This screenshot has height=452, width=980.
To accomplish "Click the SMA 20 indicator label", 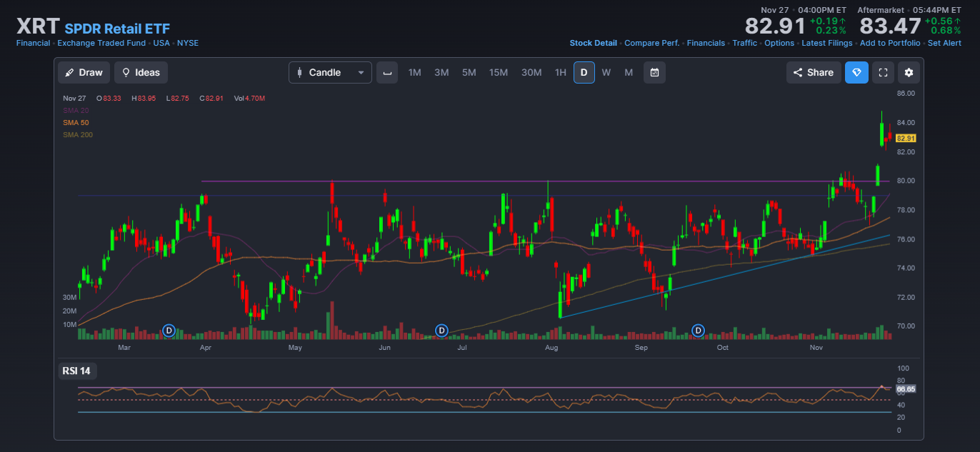I will pos(76,111).
